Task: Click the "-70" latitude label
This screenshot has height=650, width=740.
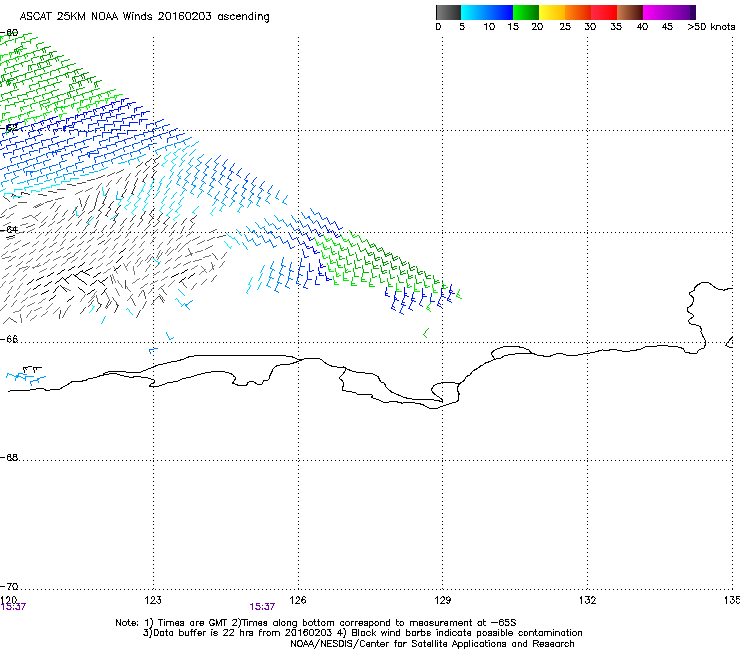Action: (x=9, y=586)
